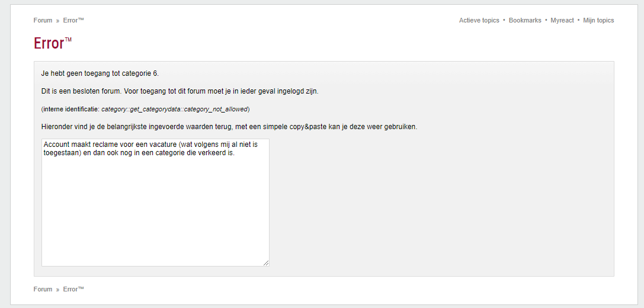Click the 'Je hebt geen toegang' message
Screen dimensions: 644x308
tap(100, 73)
